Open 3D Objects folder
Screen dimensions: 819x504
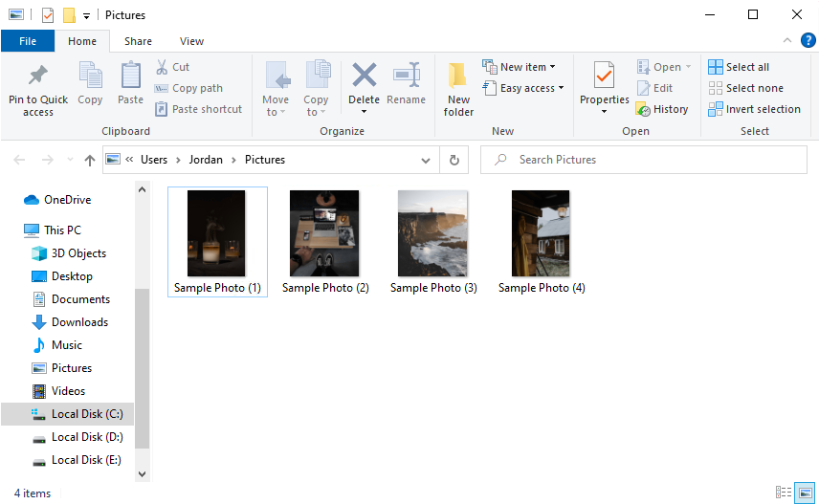78,253
